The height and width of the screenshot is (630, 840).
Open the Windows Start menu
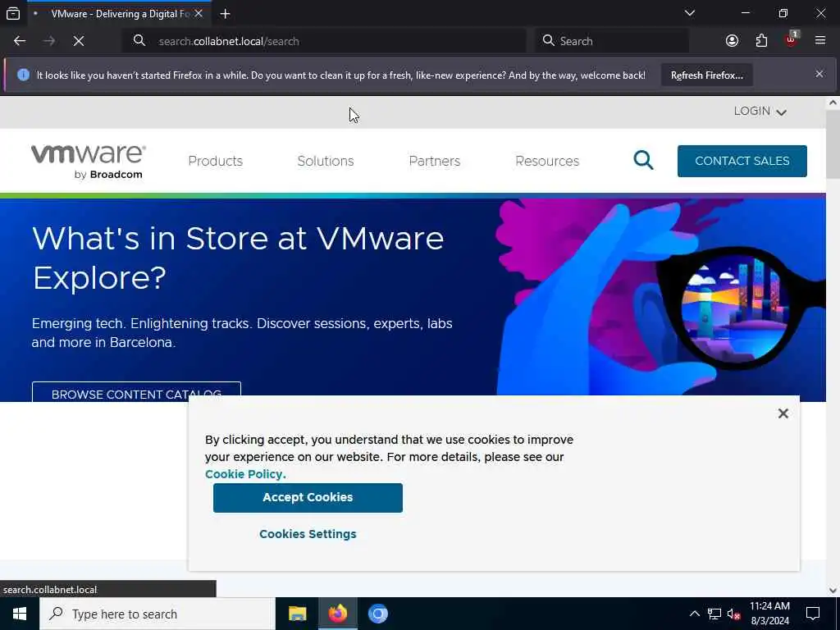click(20, 614)
